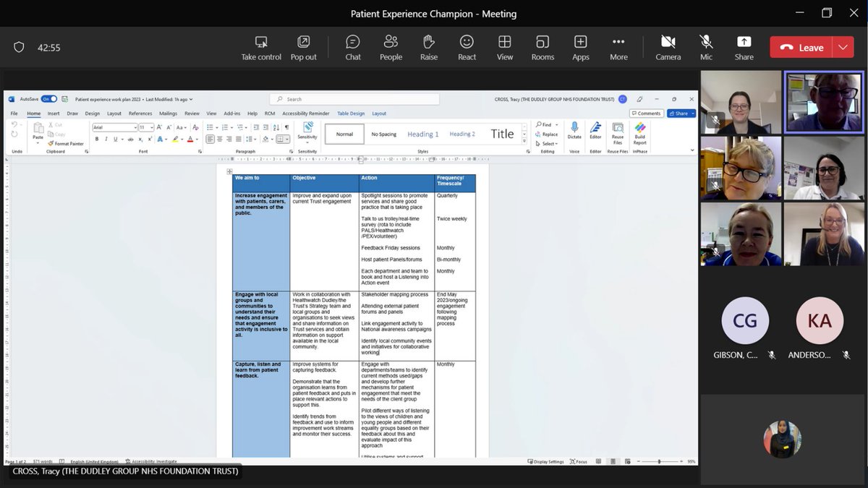The image size is (868, 488).
Task: Show the People participant list
Action: click(391, 48)
